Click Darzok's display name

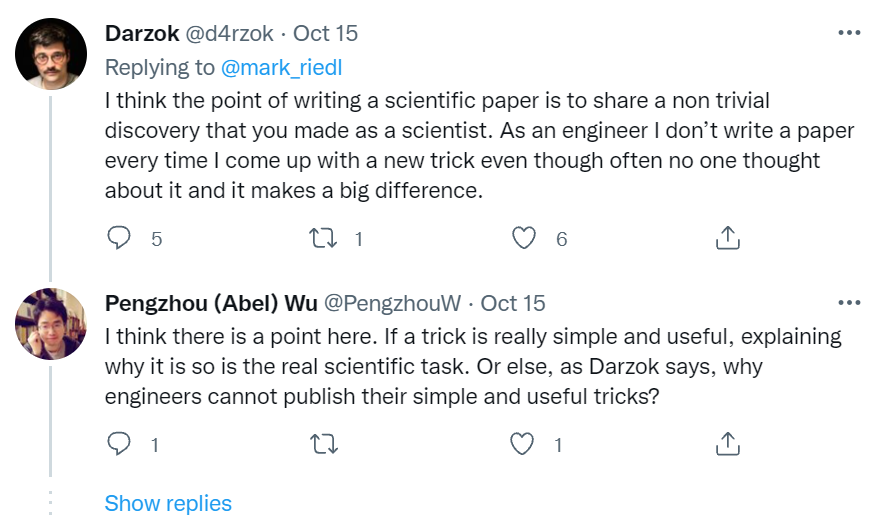pos(142,34)
